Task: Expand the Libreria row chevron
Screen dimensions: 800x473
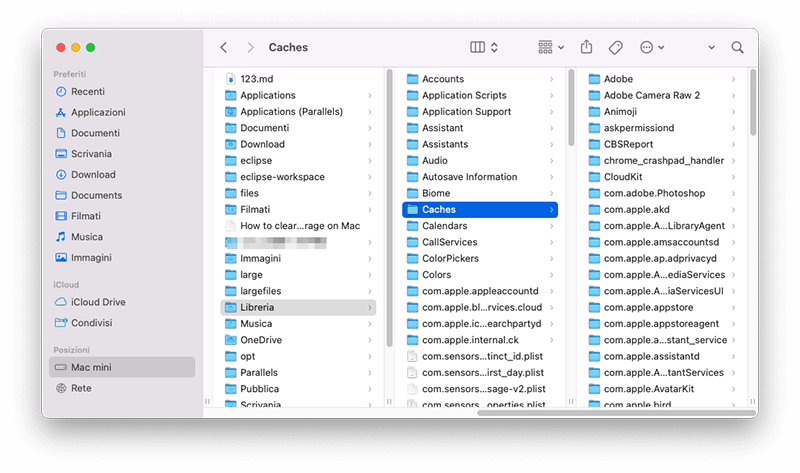Action: click(370, 308)
